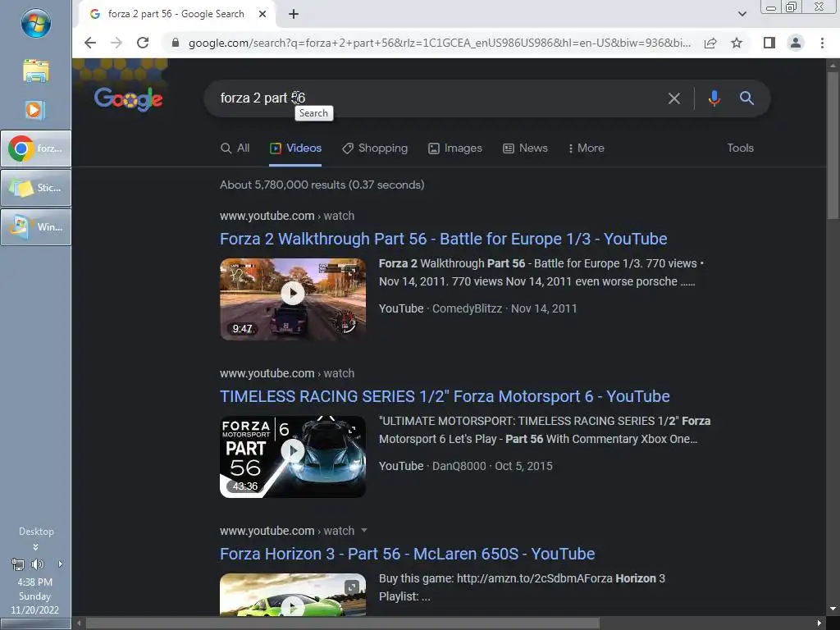Switch to Images results

(x=455, y=148)
